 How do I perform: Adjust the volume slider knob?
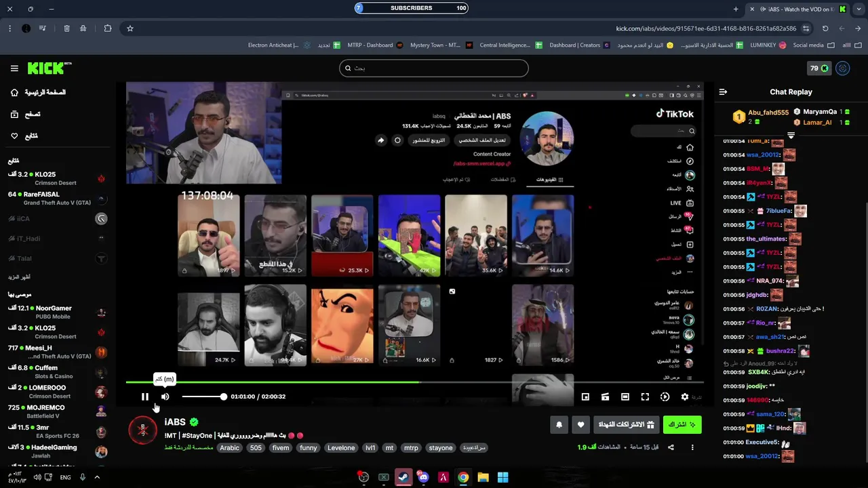[223, 396]
